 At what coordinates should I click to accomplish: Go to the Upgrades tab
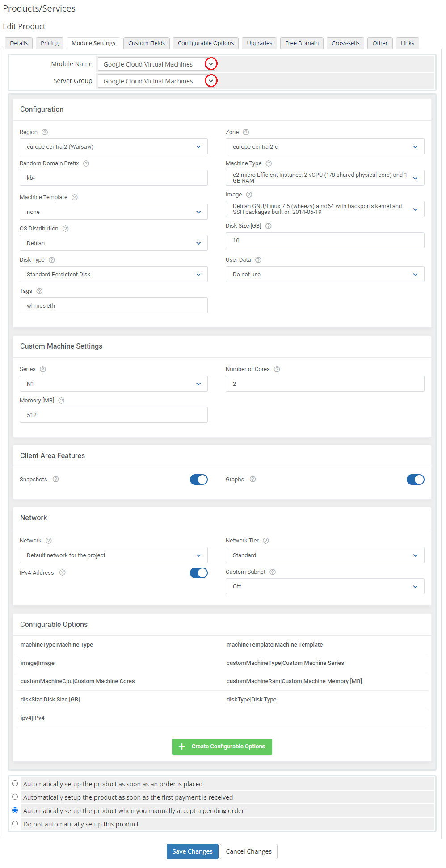pos(260,43)
